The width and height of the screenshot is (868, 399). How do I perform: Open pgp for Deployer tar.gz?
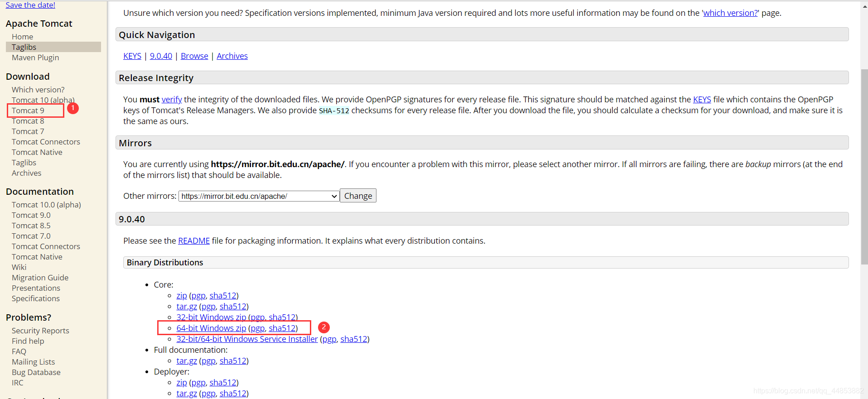(208, 394)
